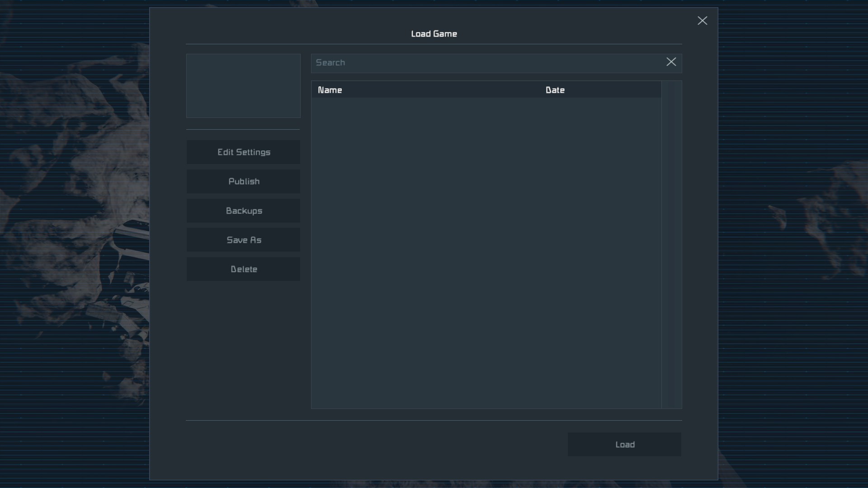Click the Load Game title text
The height and width of the screenshot is (488, 868).
[434, 34]
